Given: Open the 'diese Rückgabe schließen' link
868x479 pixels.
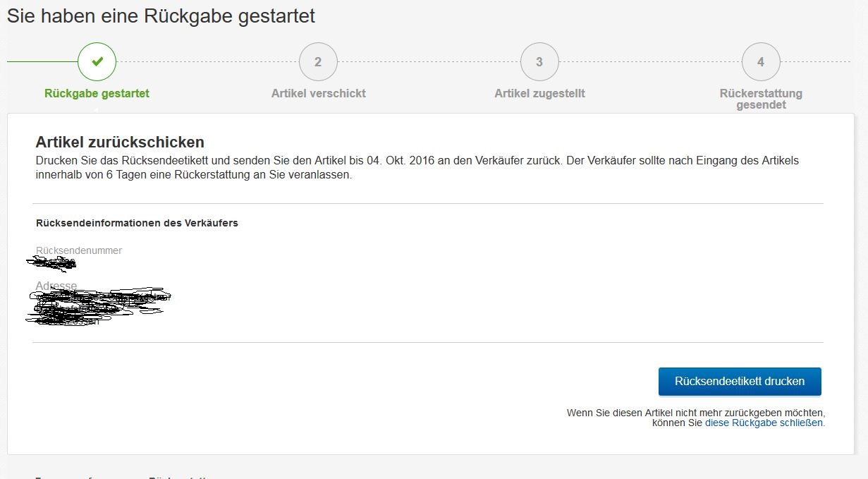Looking at the screenshot, I should coord(764,423).
